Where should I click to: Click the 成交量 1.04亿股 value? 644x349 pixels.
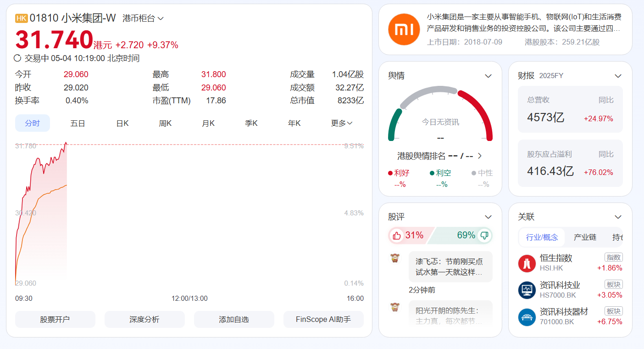click(x=348, y=74)
